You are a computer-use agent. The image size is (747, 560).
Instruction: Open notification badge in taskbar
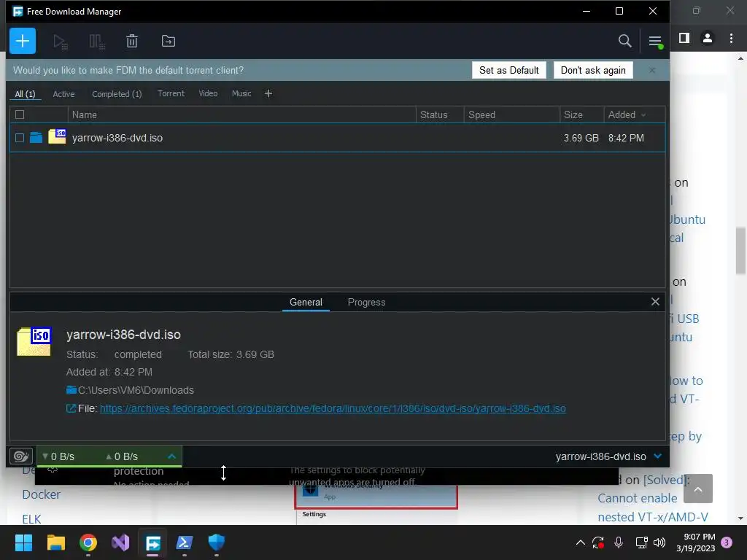727,542
